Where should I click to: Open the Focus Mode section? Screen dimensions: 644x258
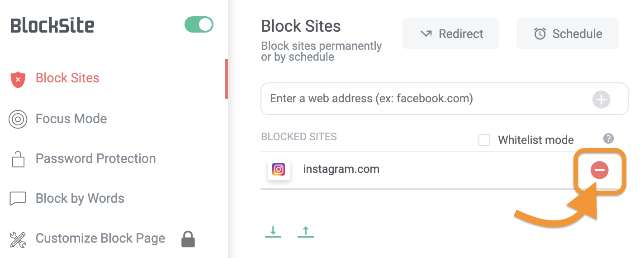71,119
